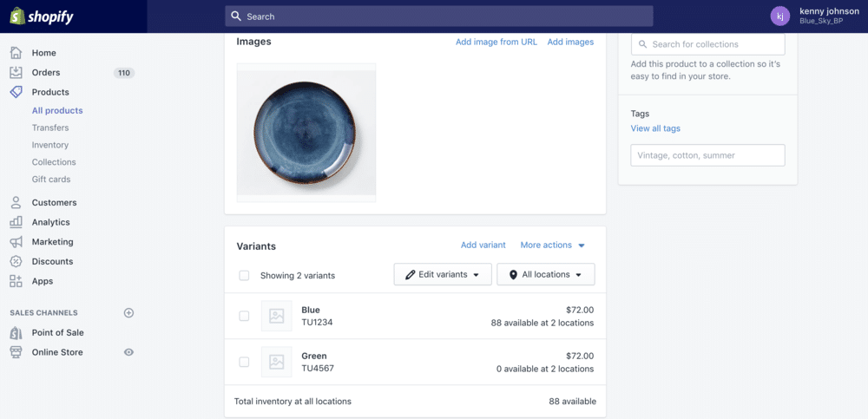Toggle the Online Store eye icon
Image resolution: width=868 pixels, height=419 pixels.
coord(128,352)
